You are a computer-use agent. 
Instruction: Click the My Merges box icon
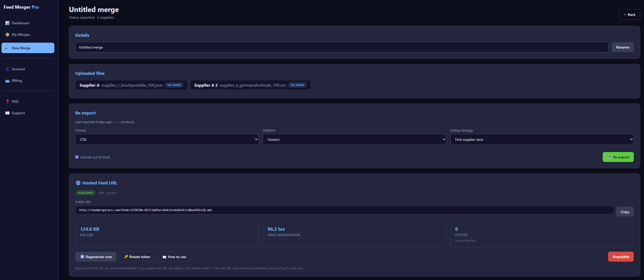click(x=7, y=34)
